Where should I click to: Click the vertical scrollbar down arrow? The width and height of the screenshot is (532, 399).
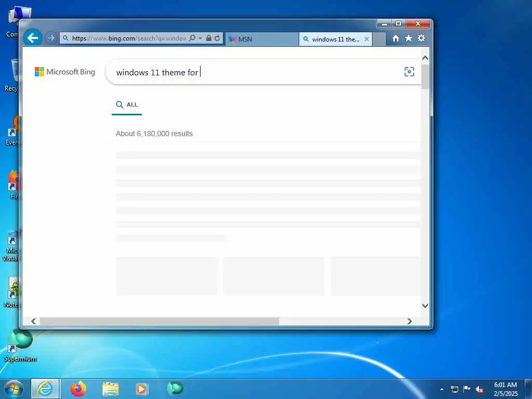coord(425,305)
